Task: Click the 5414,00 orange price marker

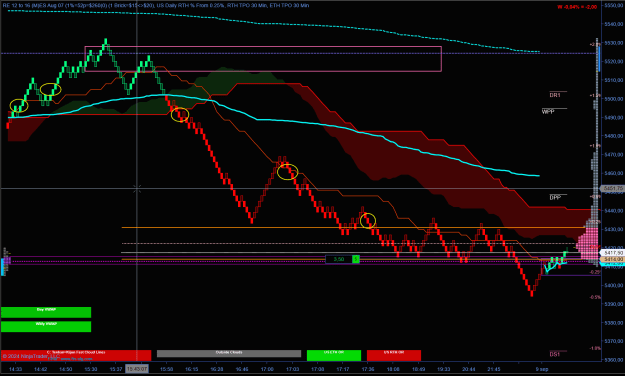Action: click(x=613, y=259)
